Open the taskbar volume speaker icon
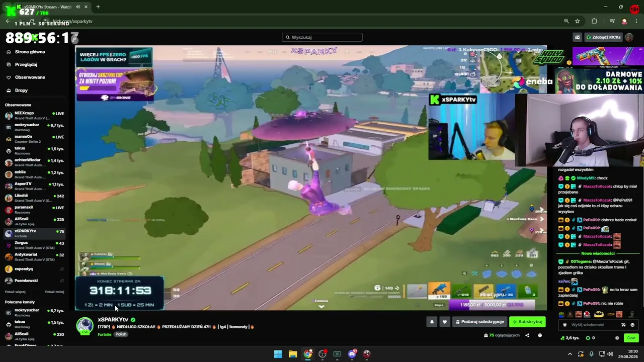Screen dimensions: 644x362 [610, 354]
